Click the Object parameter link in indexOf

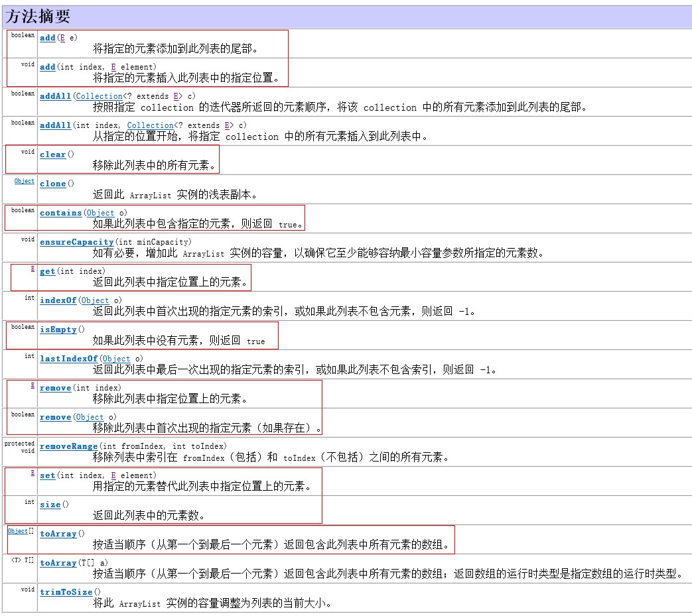pos(95,300)
